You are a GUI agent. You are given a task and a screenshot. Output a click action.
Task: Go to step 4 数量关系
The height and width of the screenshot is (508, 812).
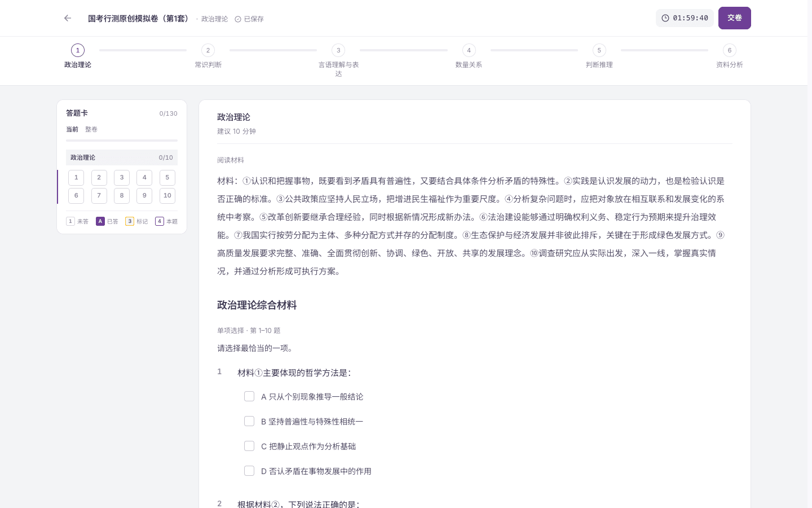[x=469, y=56]
